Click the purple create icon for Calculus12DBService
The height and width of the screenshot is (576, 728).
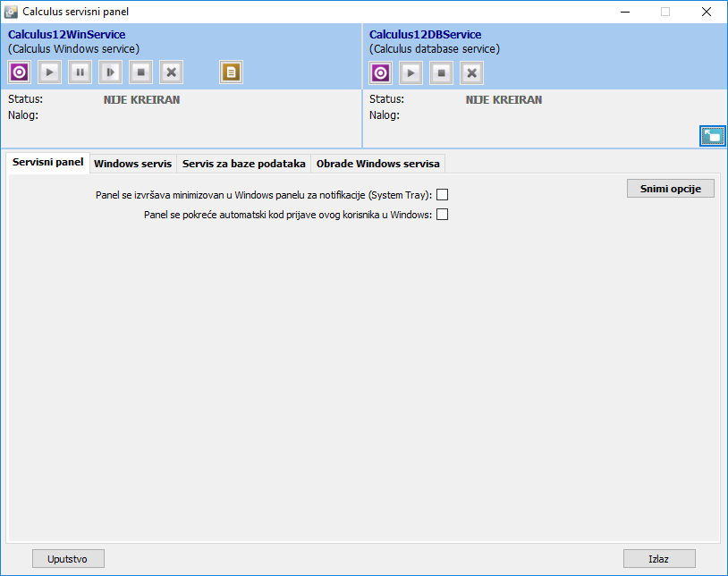pos(381,73)
